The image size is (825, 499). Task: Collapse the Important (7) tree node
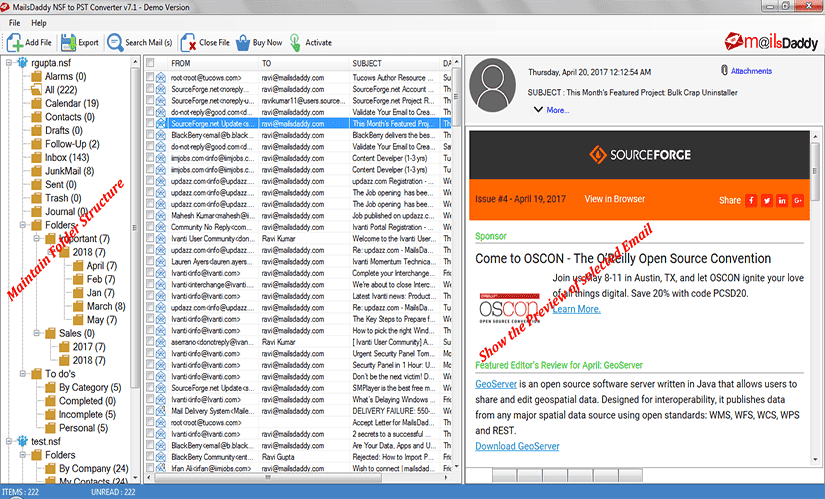(37, 238)
